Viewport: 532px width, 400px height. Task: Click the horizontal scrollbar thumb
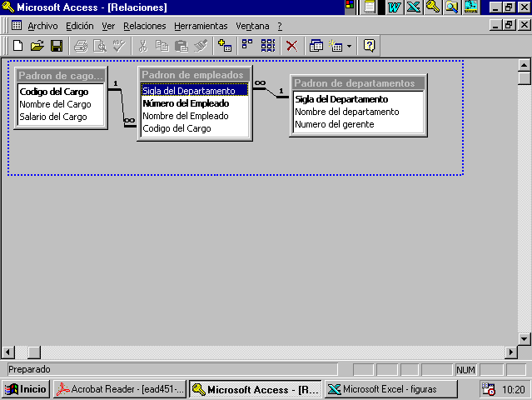[34, 352]
